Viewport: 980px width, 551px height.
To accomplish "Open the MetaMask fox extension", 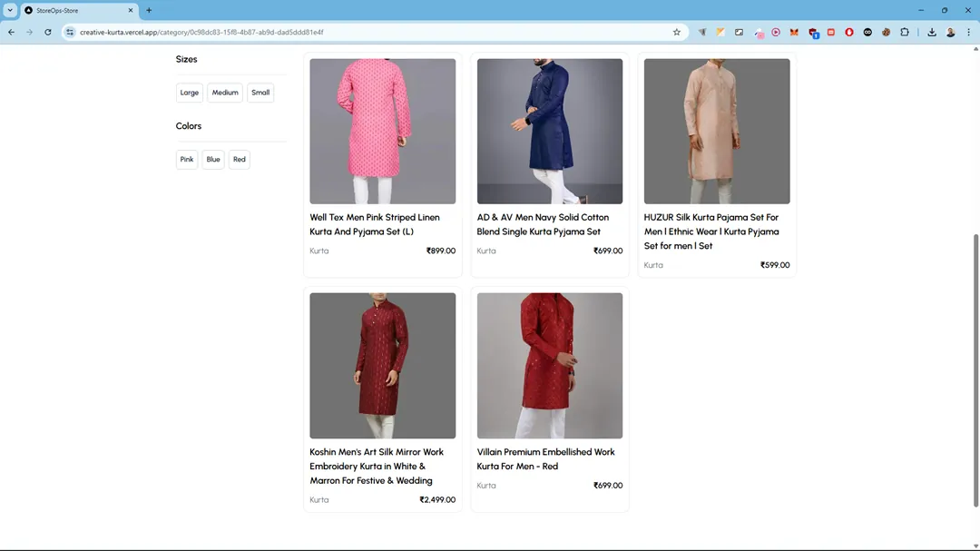I will tap(794, 32).
